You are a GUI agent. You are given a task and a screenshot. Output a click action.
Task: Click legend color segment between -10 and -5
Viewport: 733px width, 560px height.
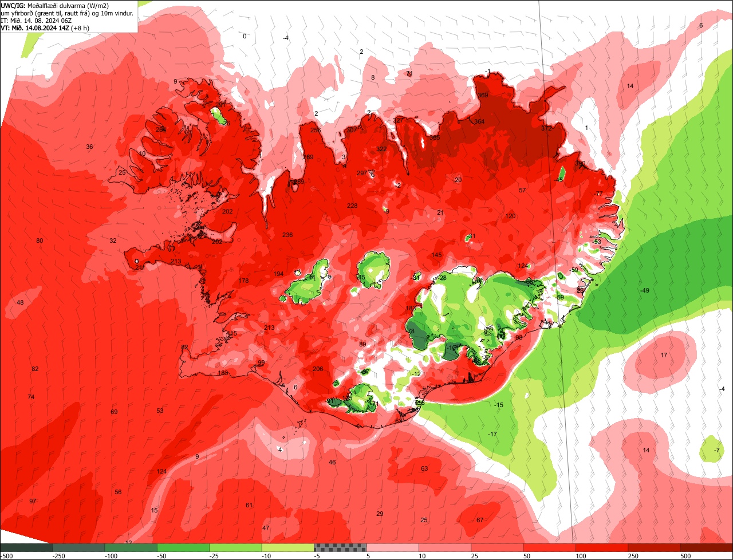tap(287, 547)
